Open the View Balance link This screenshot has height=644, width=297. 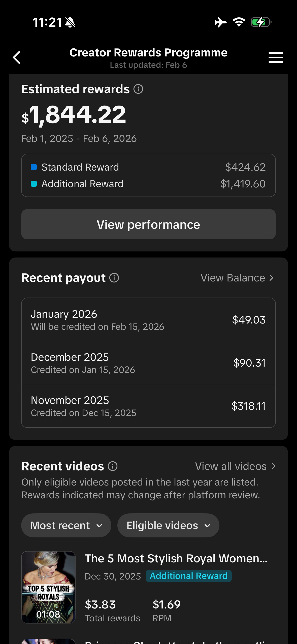point(237,278)
